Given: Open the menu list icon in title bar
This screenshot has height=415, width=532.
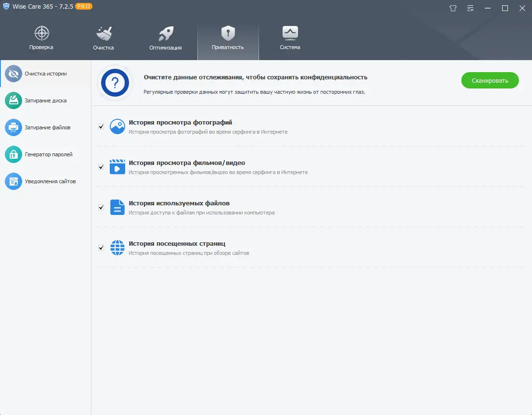Looking at the screenshot, I should pos(470,8).
